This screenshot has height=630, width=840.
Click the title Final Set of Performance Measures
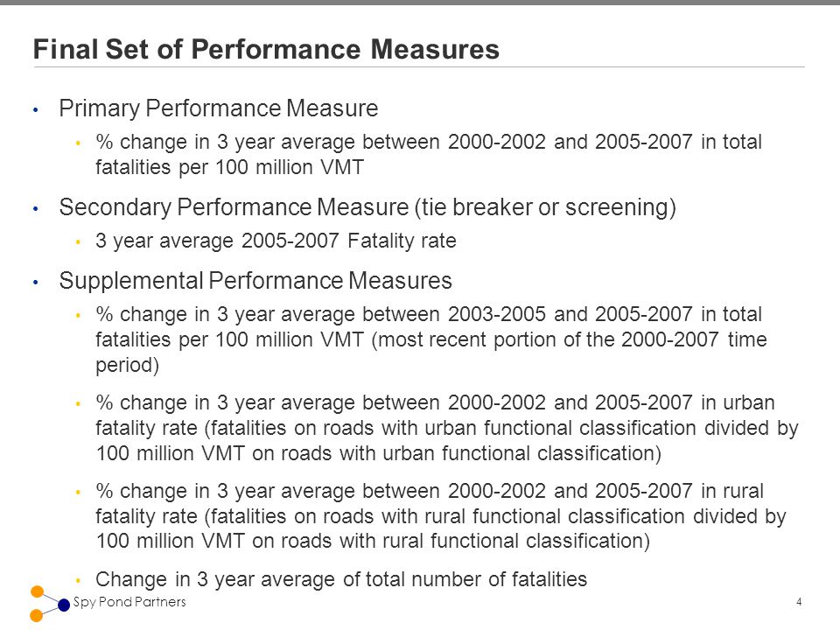tap(266, 49)
